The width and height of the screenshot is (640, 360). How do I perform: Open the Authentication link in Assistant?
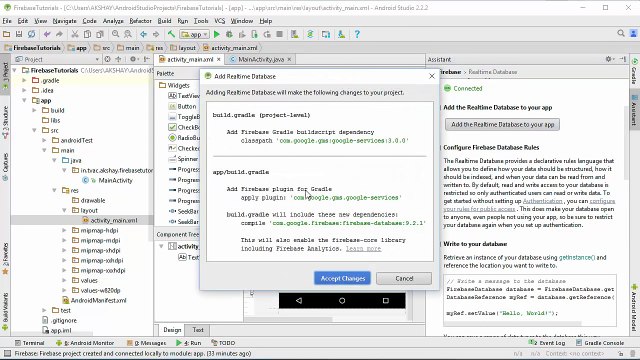pos(542,201)
